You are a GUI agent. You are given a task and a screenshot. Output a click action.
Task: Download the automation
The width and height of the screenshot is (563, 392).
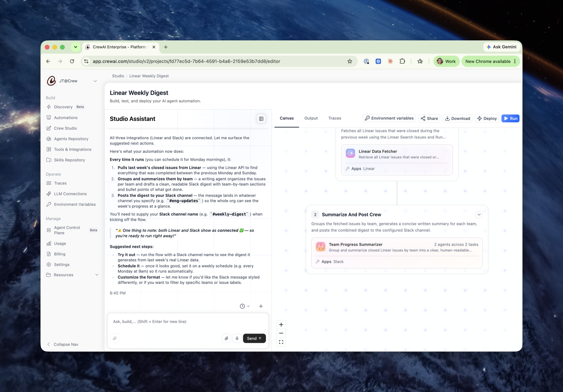click(457, 118)
